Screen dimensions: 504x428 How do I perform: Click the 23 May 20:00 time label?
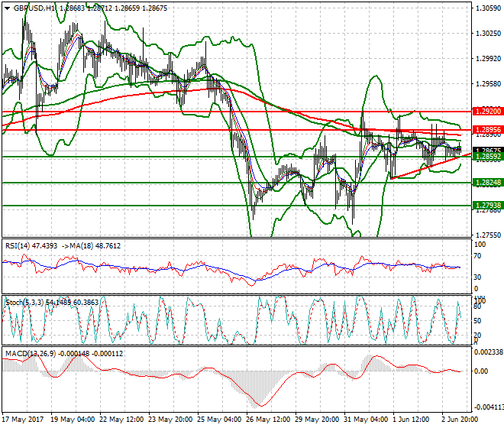[x=170, y=420]
